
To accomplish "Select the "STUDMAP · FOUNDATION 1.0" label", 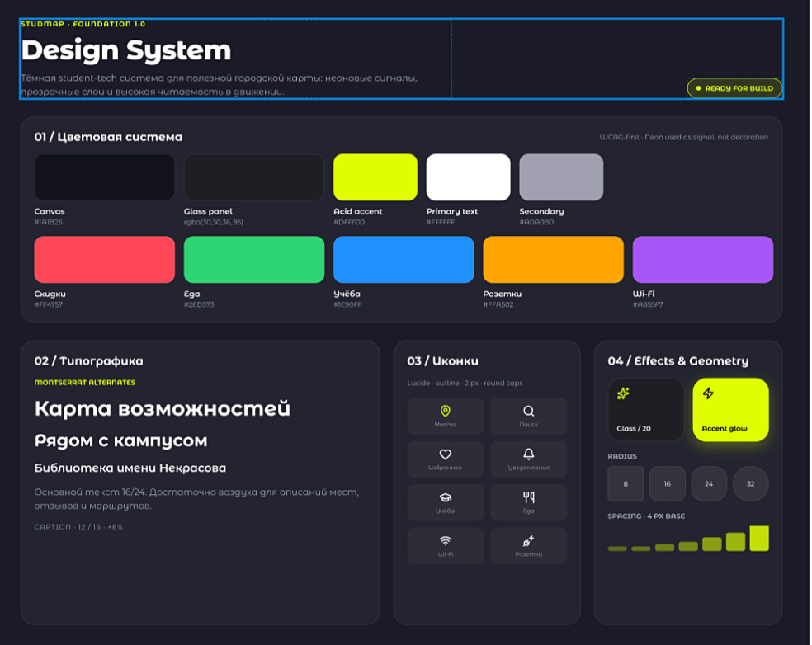I will point(83,24).
